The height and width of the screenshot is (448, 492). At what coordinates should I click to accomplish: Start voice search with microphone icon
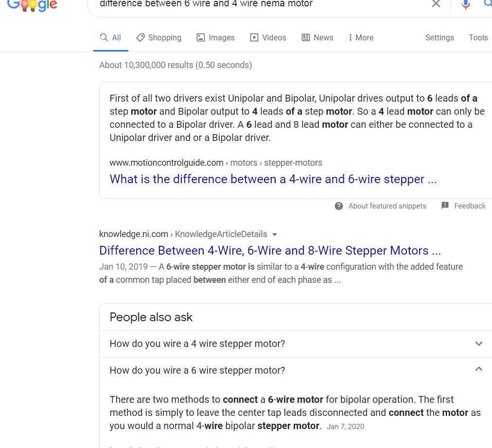pyautogui.click(x=465, y=4)
